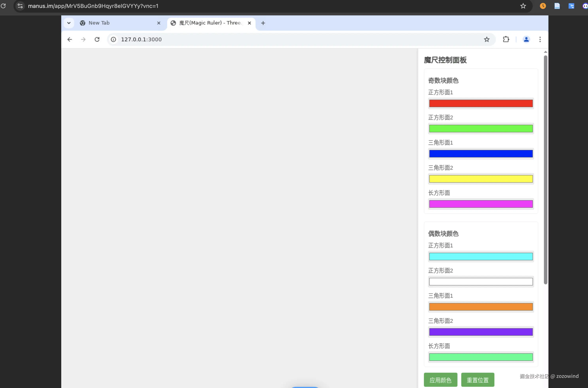Click the site info icon beside 127.0.0.1:3000

113,39
